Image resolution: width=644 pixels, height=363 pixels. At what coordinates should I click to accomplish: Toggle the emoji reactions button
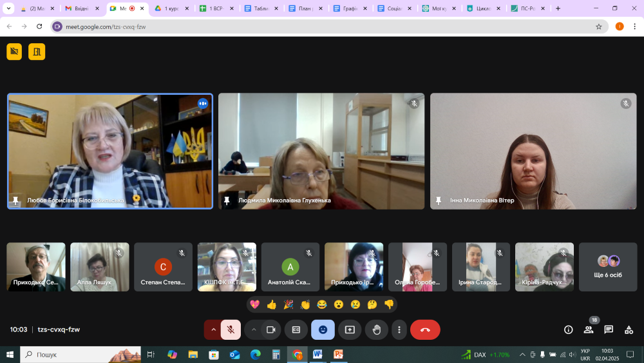(x=323, y=329)
